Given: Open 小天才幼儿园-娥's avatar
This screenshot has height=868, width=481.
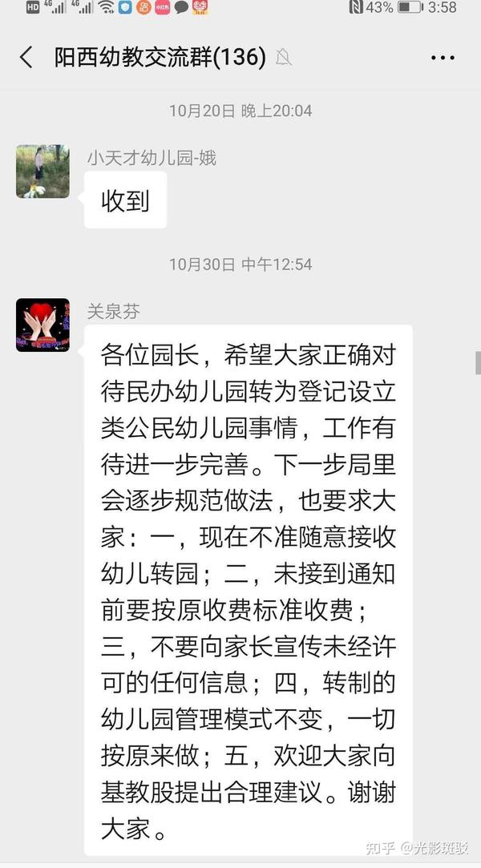Looking at the screenshot, I should tap(42, 172).
